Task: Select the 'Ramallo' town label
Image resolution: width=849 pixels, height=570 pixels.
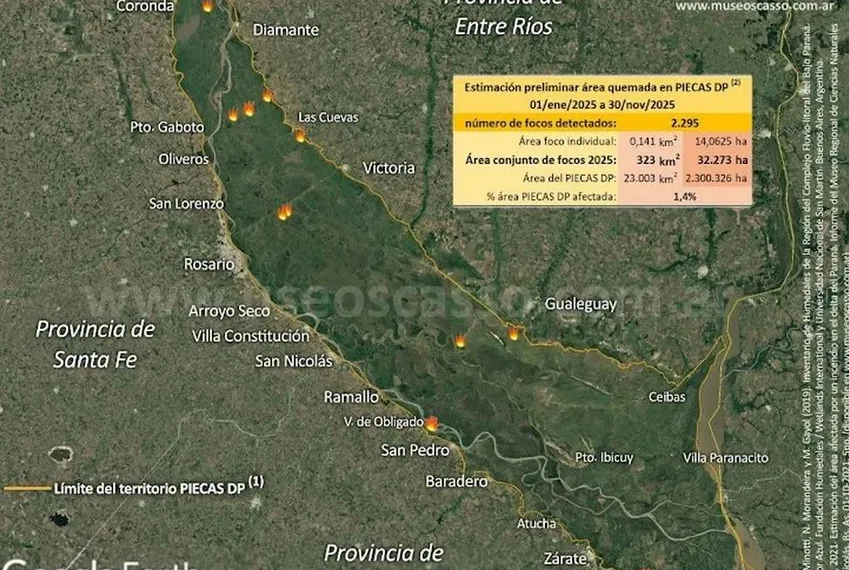Action: coord(351,397)
